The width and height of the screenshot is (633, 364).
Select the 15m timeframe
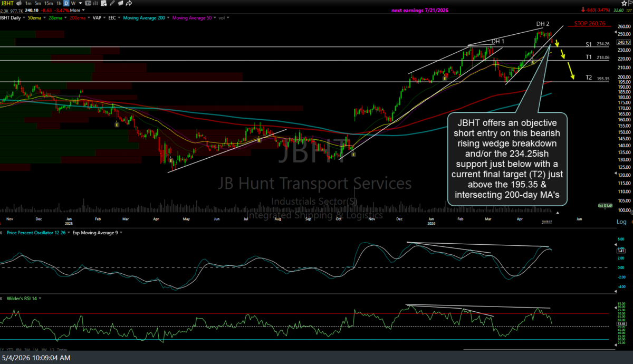click(49, 3)
